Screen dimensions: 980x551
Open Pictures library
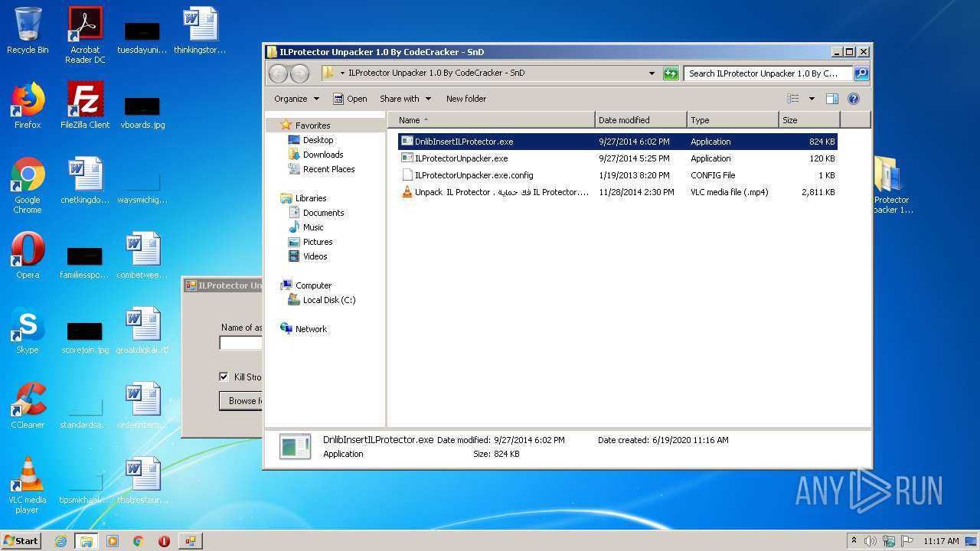[x=318, y=242]
